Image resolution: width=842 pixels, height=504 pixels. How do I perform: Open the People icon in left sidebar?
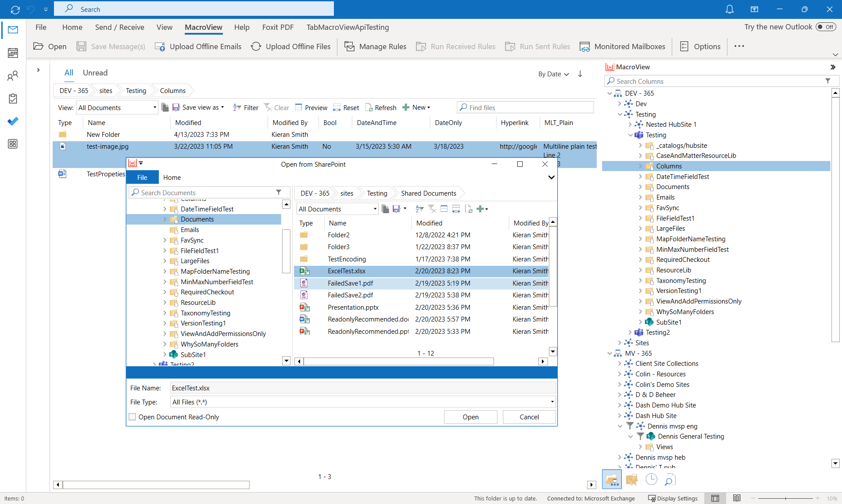[13, 76]
